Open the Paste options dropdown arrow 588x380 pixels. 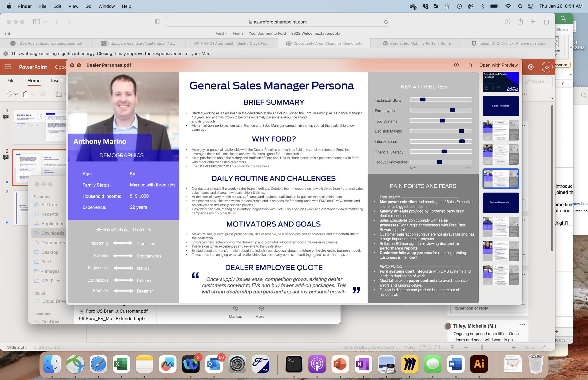tap(32, 94)
